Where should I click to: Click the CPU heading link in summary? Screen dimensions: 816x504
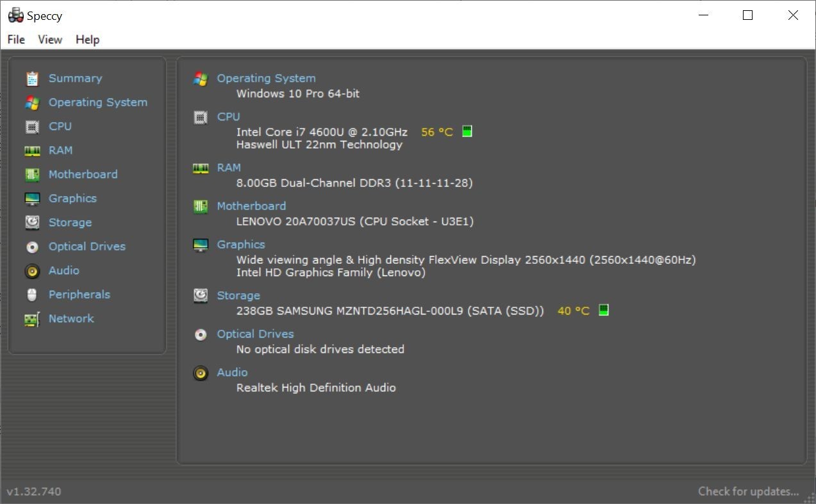(228, 117)
